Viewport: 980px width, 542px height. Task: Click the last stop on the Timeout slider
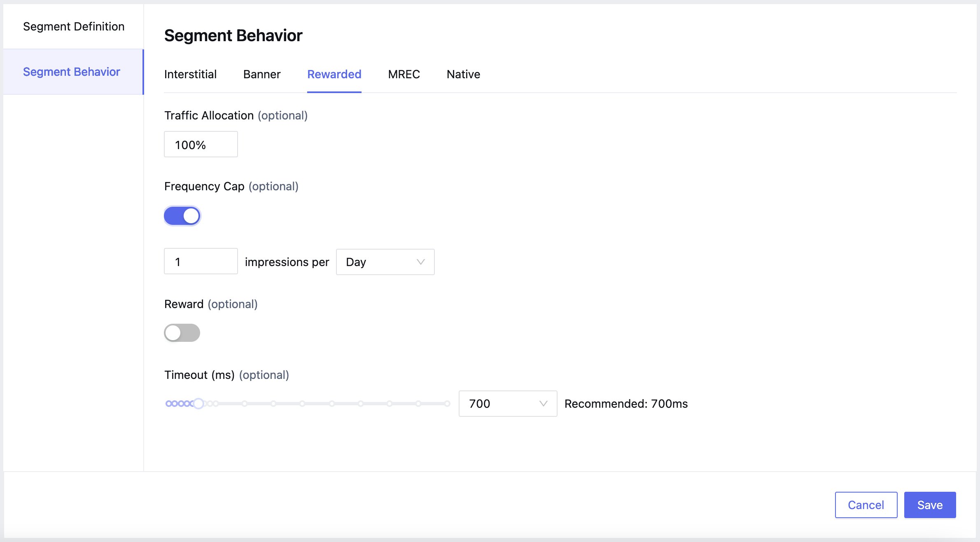click(447, 404)
